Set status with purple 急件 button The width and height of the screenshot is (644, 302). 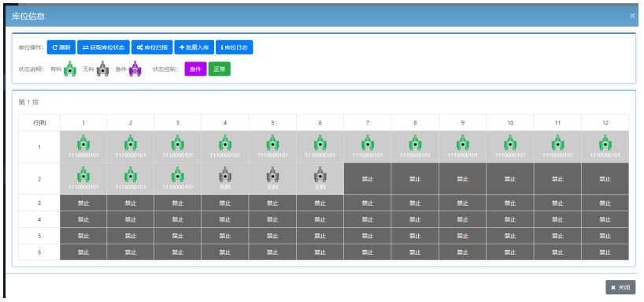(x=195, y=69)
